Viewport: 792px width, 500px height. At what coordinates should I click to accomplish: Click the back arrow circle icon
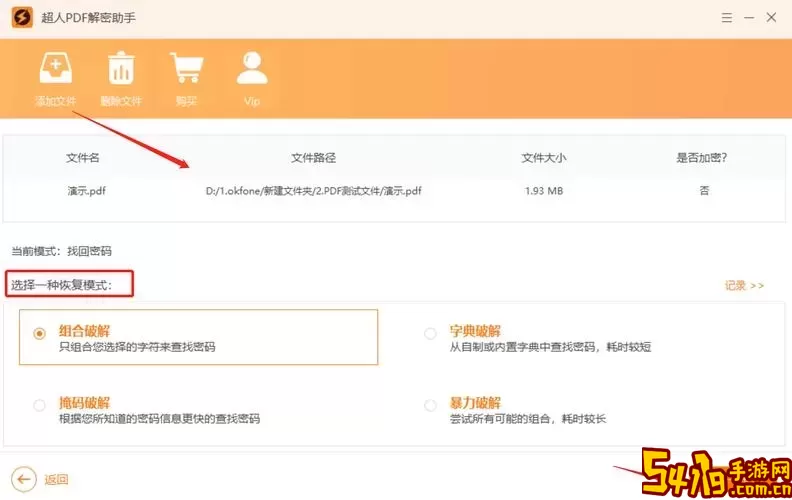coord(24,479)
